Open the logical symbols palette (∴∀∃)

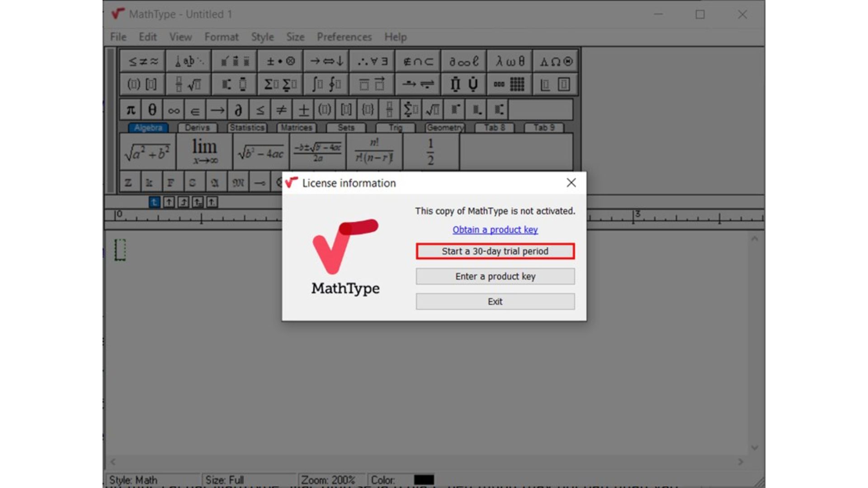pos(372,61)
